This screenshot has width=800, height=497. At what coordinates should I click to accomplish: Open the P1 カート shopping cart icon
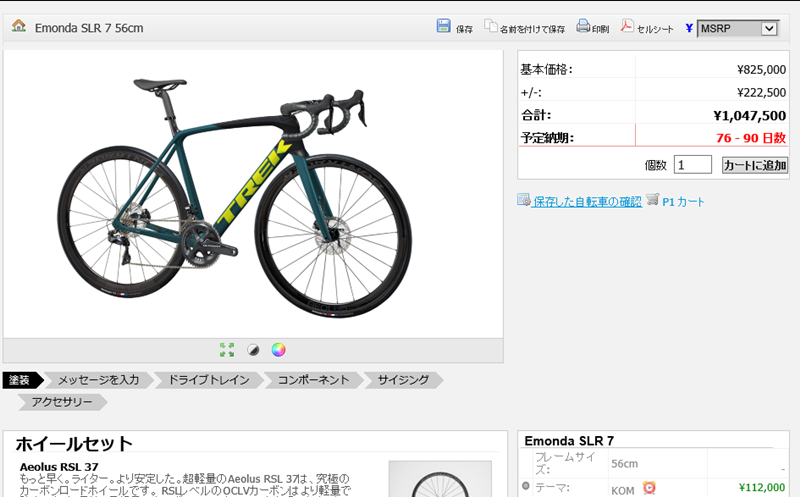[653, 200]
